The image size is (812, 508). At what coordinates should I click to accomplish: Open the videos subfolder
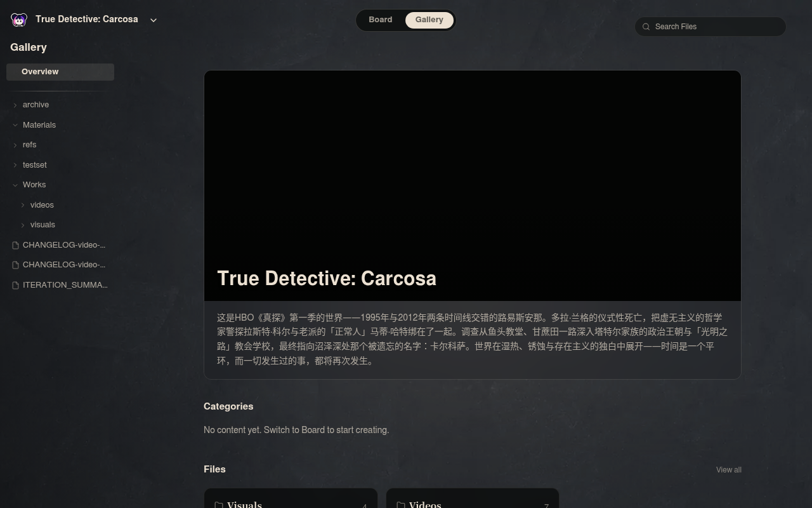pos(42,205)
